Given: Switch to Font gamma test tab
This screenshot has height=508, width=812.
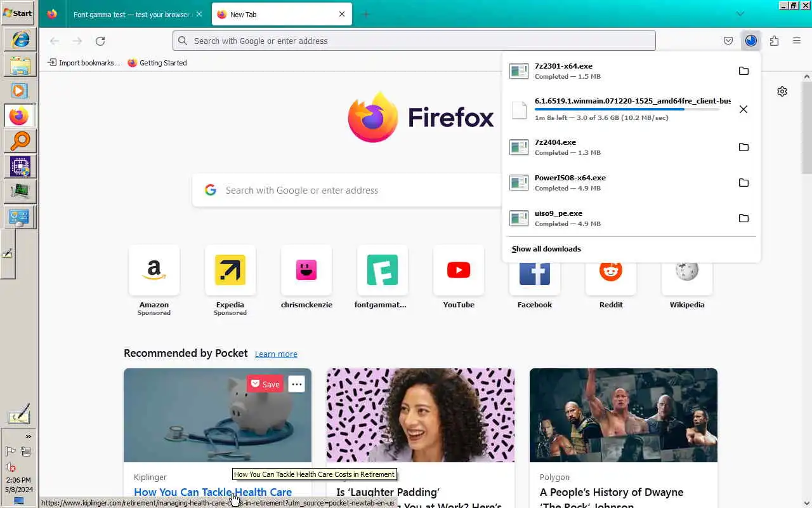Looking at the screenshot, I should tap(131, 14).
